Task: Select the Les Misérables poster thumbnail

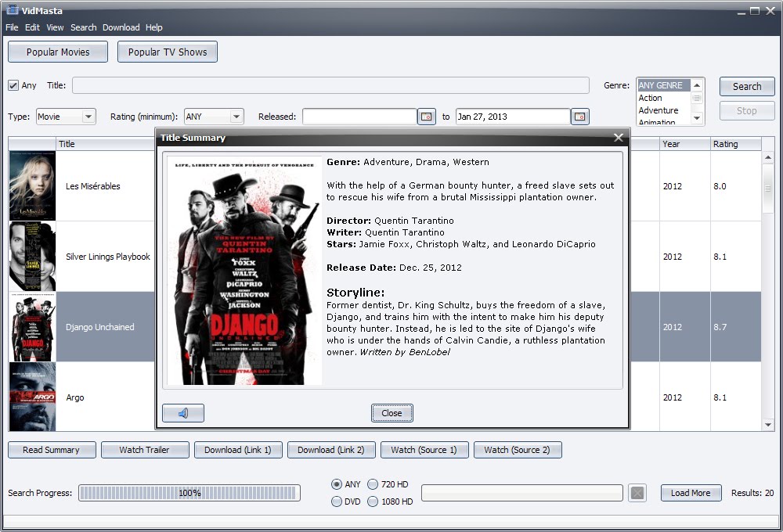Action: (x=32, y=185)
